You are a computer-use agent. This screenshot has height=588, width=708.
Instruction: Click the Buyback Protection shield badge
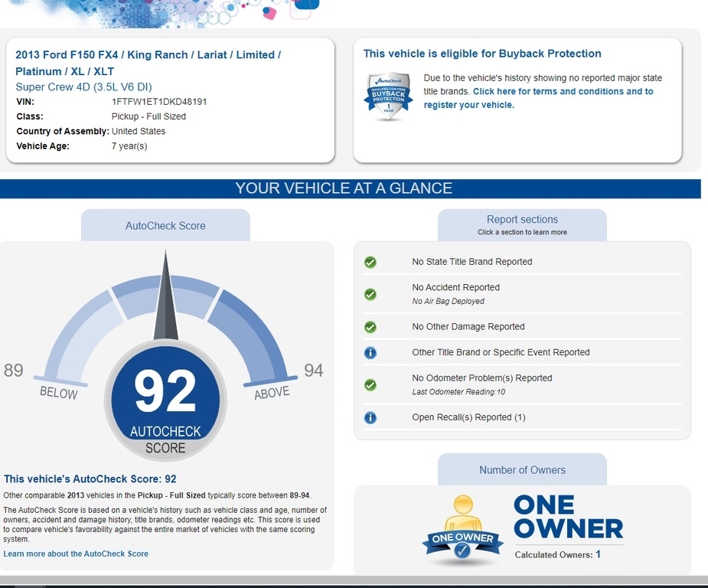click(x=388, y=96)
